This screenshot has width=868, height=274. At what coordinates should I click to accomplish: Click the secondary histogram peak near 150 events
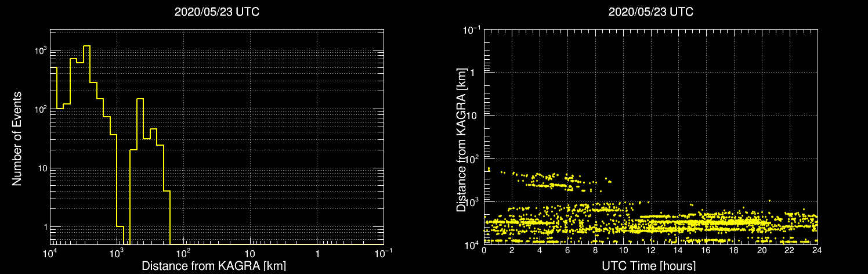click(x=140, y=99)
